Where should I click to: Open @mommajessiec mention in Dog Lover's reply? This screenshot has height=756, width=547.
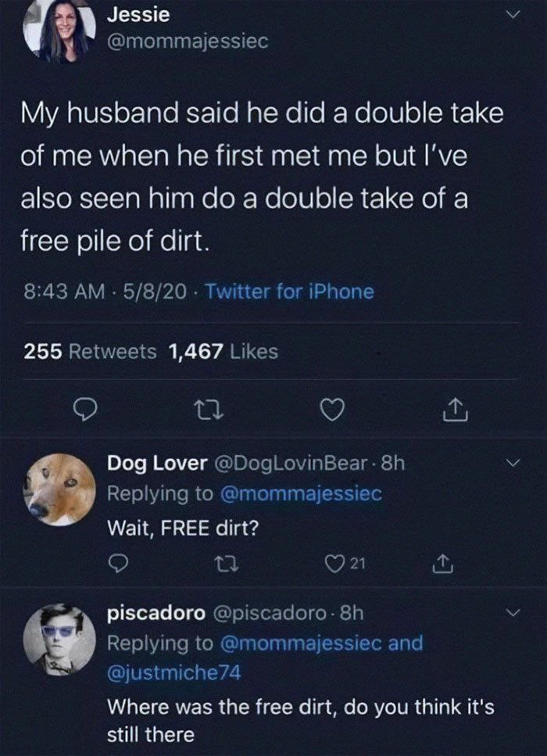click(x=301, y=494)
